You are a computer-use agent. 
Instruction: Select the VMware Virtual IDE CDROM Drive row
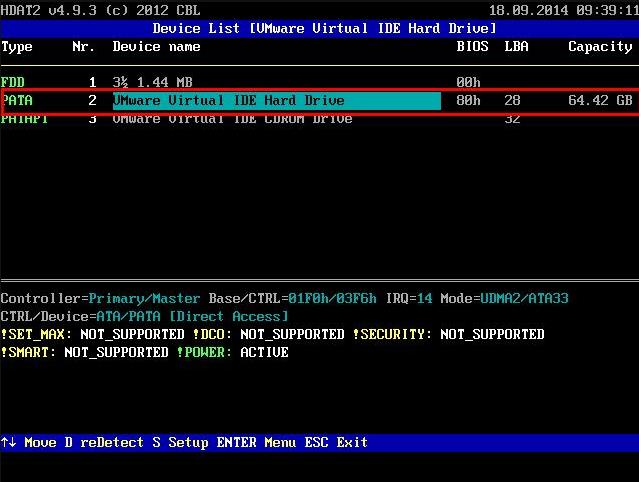coord(320,119)
